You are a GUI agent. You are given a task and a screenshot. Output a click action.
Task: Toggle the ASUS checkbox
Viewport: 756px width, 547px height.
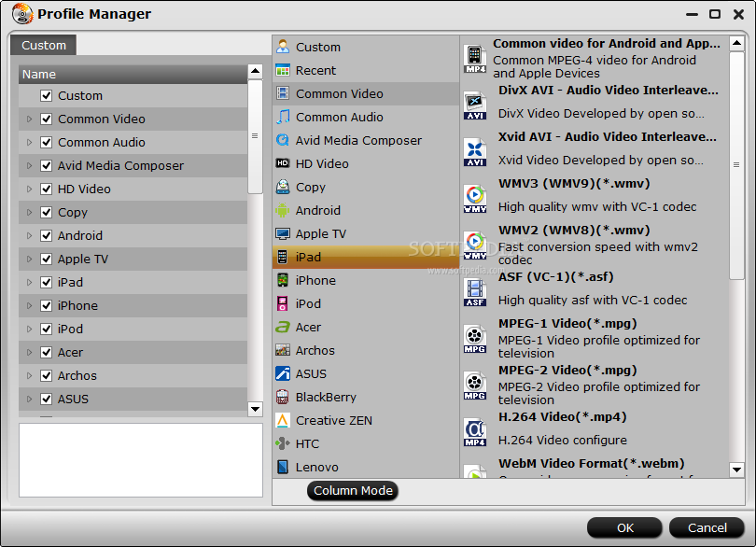47,399
